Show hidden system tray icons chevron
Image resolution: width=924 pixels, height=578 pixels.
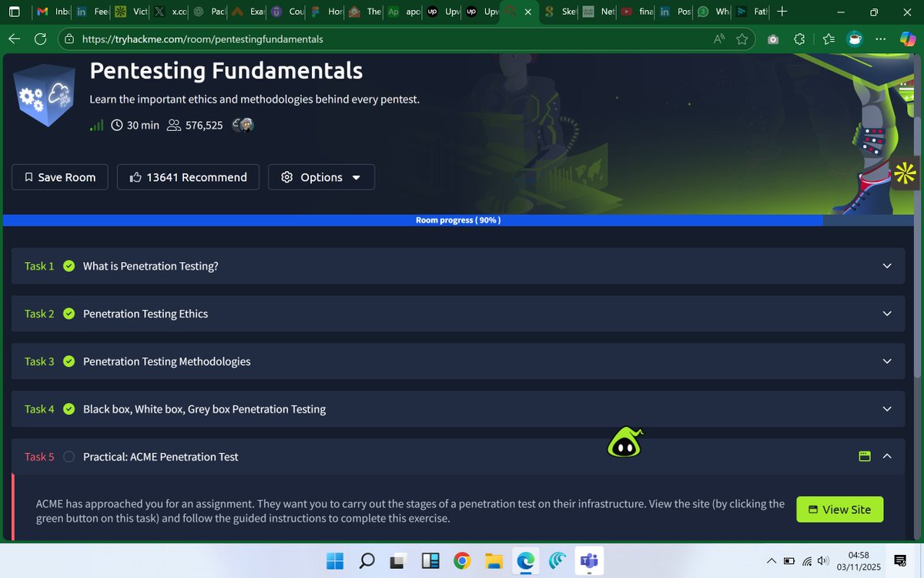(x=772, y=560)
